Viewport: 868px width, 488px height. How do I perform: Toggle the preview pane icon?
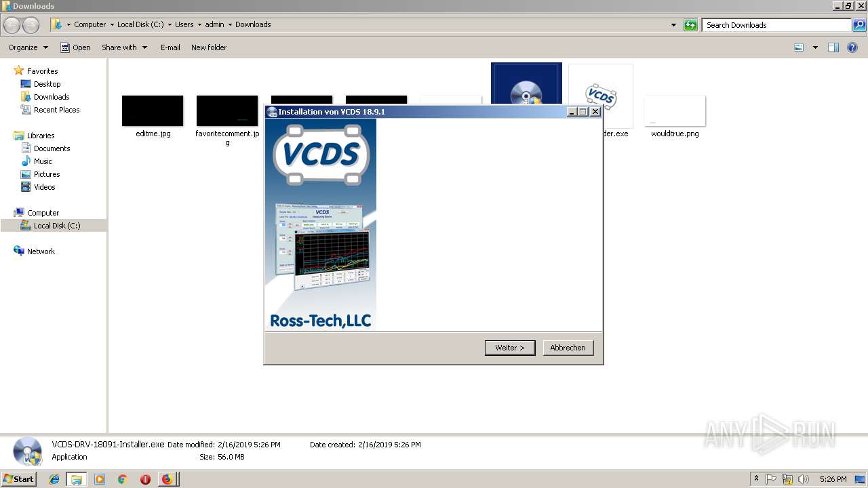point(833,47)
